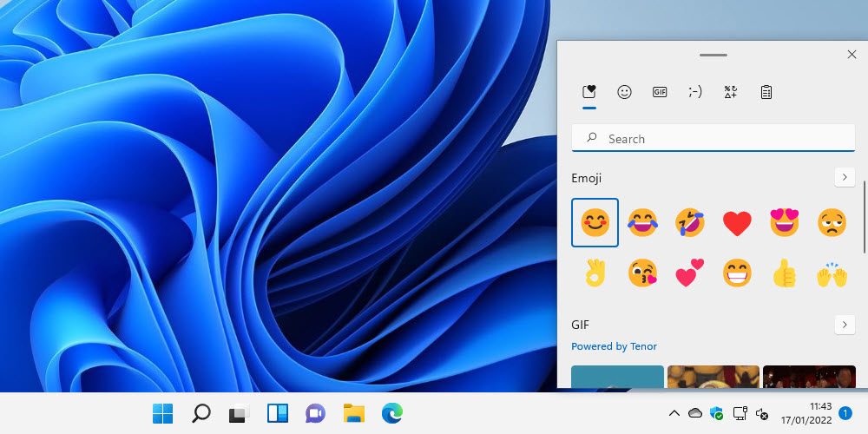This screenshot has width=868, height=434.
Task: Launch File Explorer from the taskbar
Action: pos(354,413)
